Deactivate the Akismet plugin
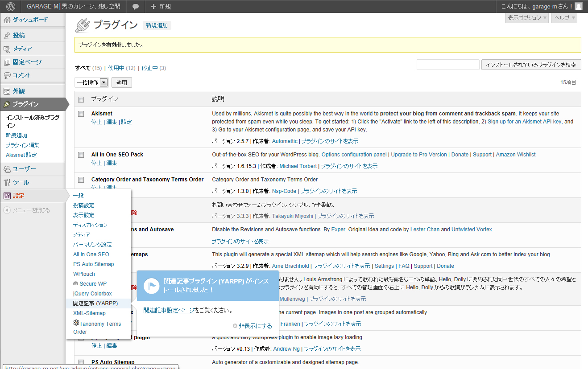Viewport: 588px width, 369px height. pos(96,122)
